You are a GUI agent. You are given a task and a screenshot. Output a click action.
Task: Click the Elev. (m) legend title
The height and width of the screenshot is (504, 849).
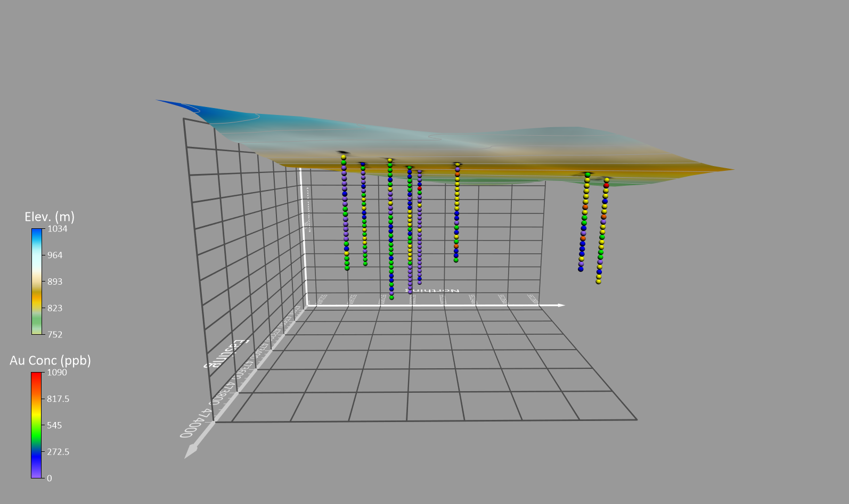pyautogui.click(x=50, y=217)
